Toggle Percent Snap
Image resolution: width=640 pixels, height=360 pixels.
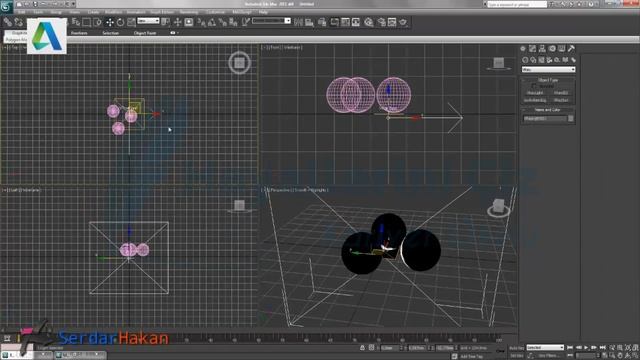[222, 22]
